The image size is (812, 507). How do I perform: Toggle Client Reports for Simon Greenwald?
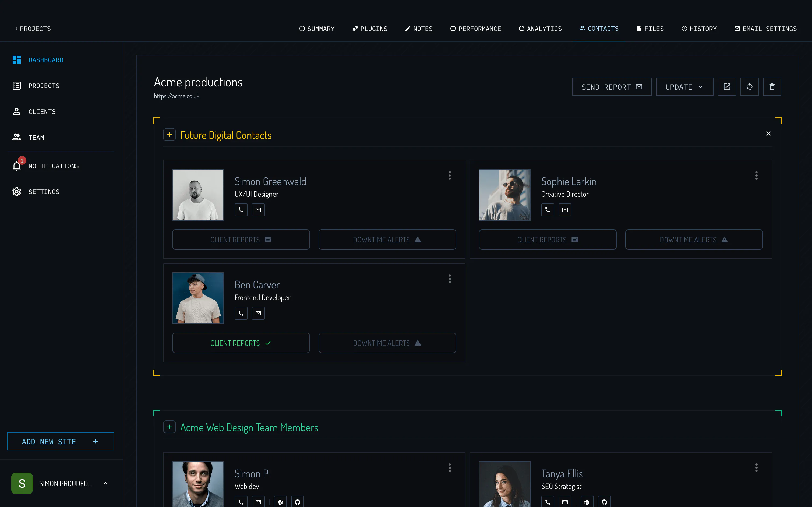[241, 240]
